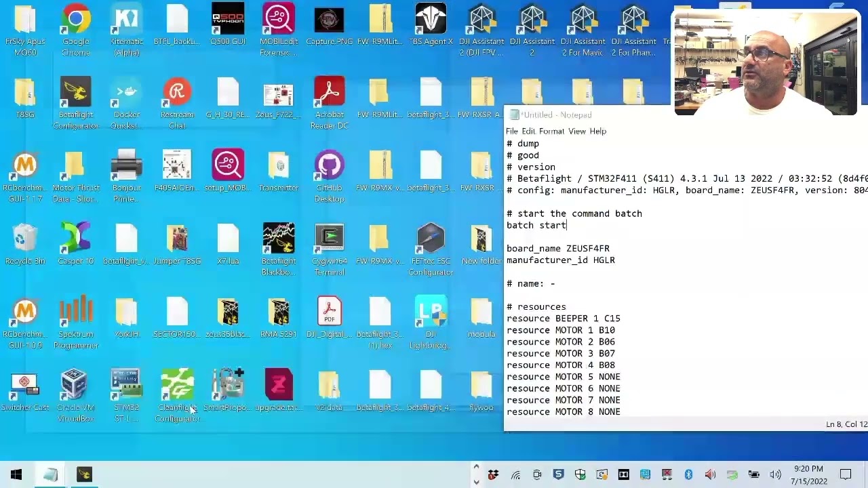Select DJI Assistant 2 For Mavic icon
Viewport: 868px width, 488px height.
point(583,28)
